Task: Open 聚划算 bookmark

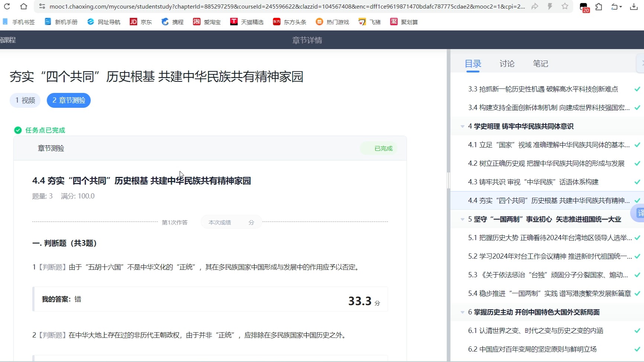Action: (404, 22)
